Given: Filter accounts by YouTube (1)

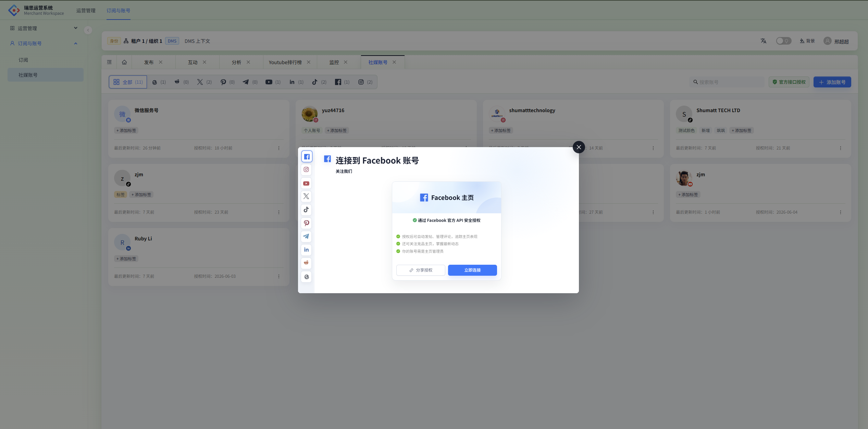Looking at the screenshot, I should point(273,82).
